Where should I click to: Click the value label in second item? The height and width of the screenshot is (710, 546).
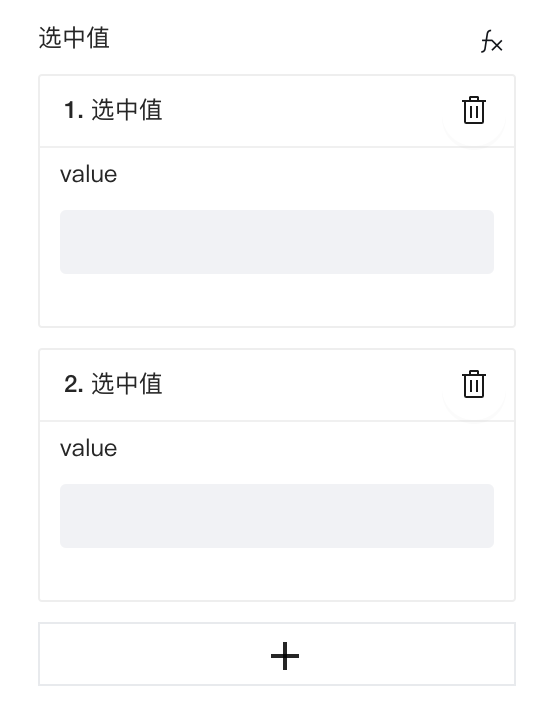(x=88, y=448)
